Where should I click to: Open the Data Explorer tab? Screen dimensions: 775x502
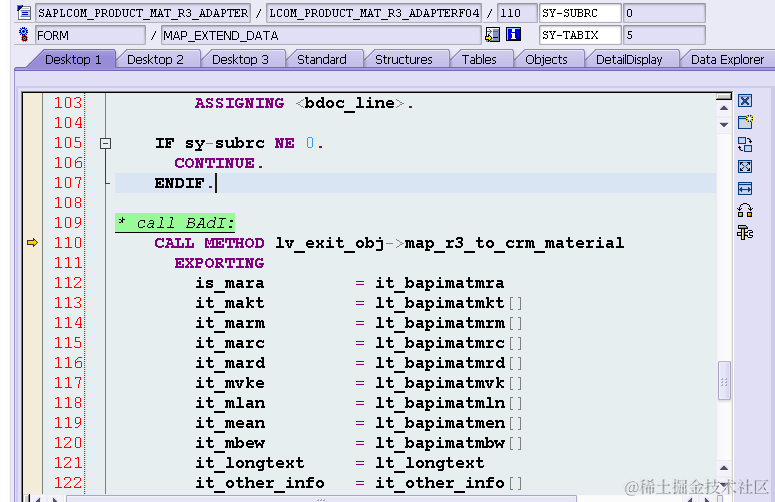pyautogui.click(x=728, y=60)
